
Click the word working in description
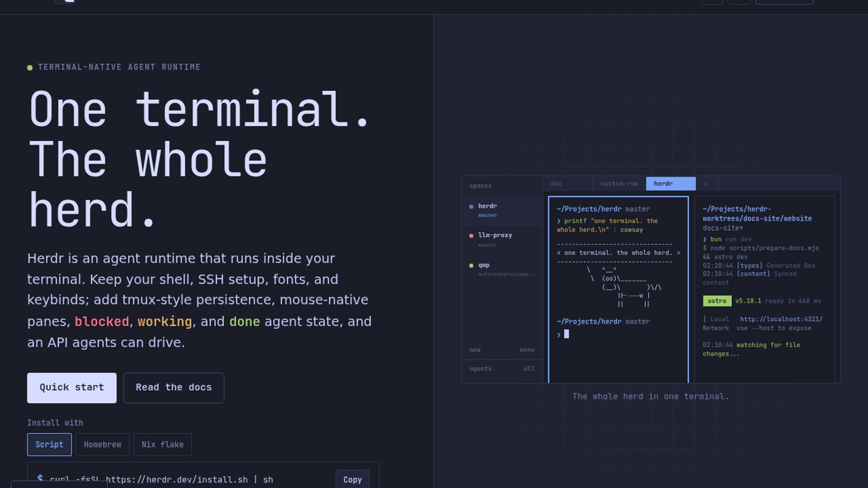tap(165, 321)
